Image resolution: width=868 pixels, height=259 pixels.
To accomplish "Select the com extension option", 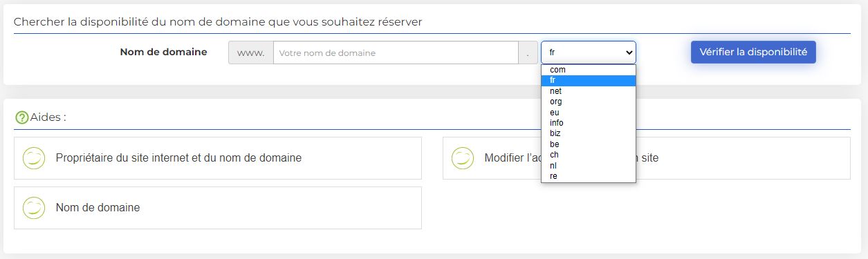I will point(589,70).
